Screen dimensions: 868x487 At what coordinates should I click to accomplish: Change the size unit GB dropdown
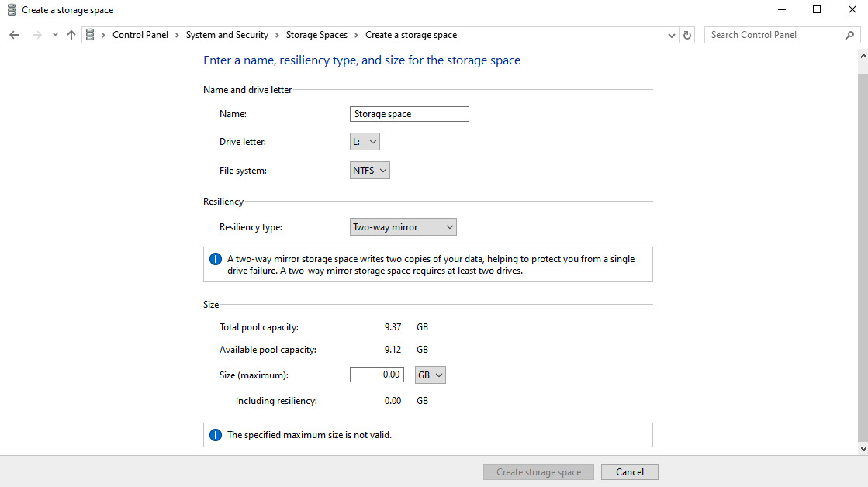click(x=431, y=375)
